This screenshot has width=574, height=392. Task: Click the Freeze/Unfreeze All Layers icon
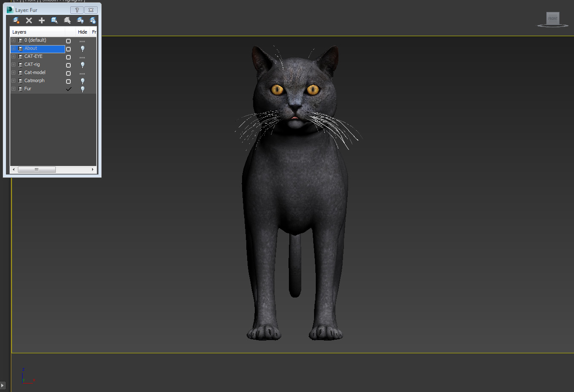(x=93, y=20)
